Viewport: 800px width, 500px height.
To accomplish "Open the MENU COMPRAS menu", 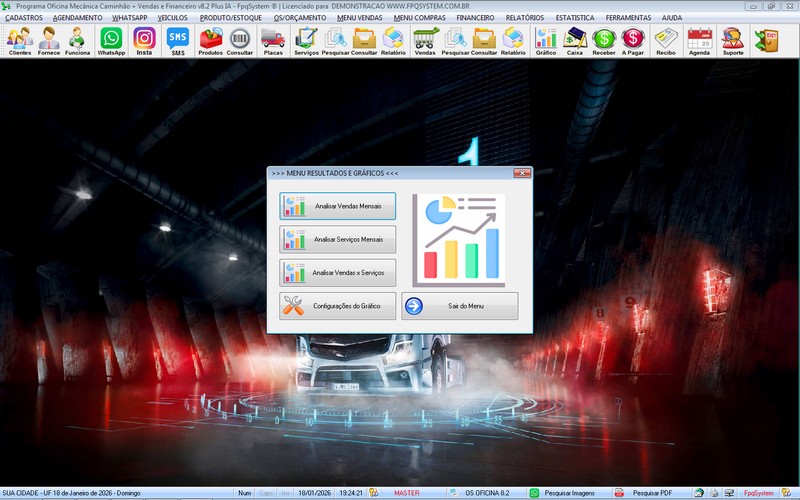I will 419,17.
